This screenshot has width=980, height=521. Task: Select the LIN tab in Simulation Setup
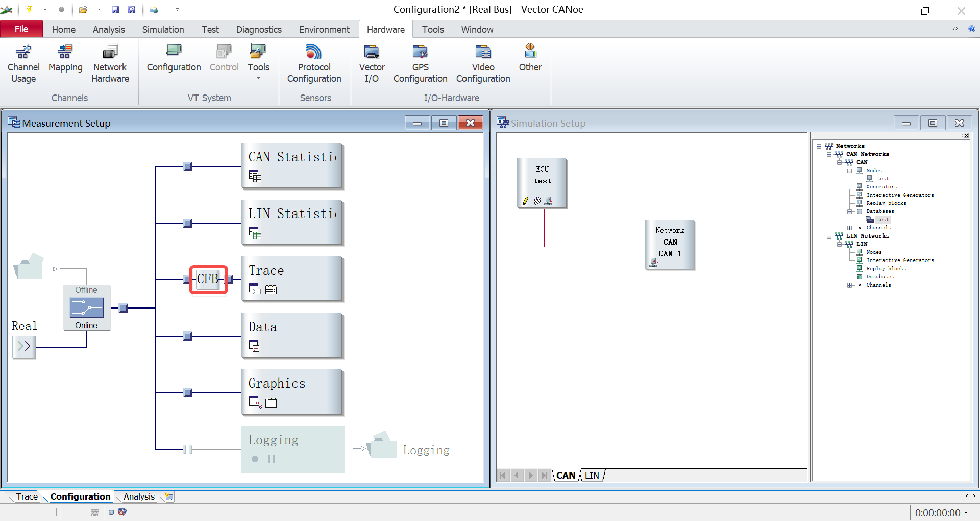click(x=592, y=475)
